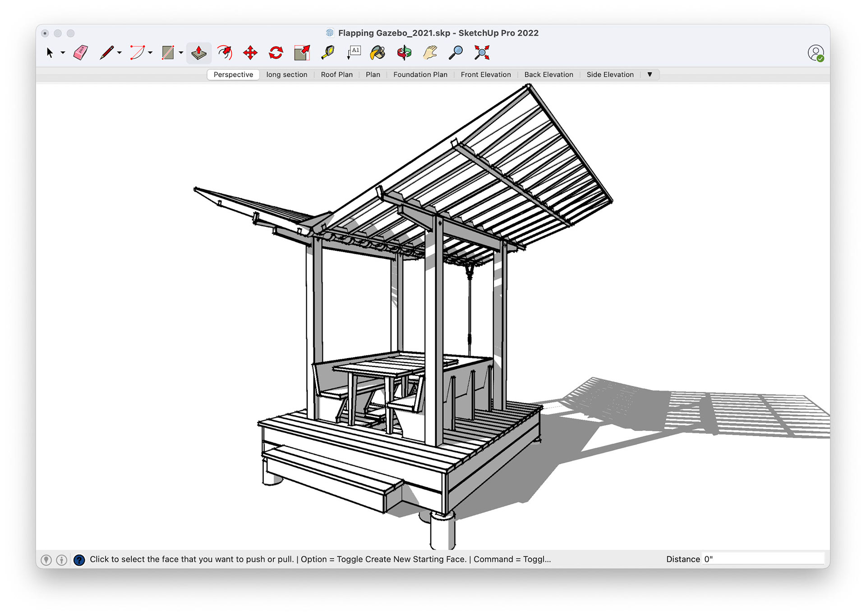
Task: Activate the Offset tool
Action: click(x=225, y=53)
